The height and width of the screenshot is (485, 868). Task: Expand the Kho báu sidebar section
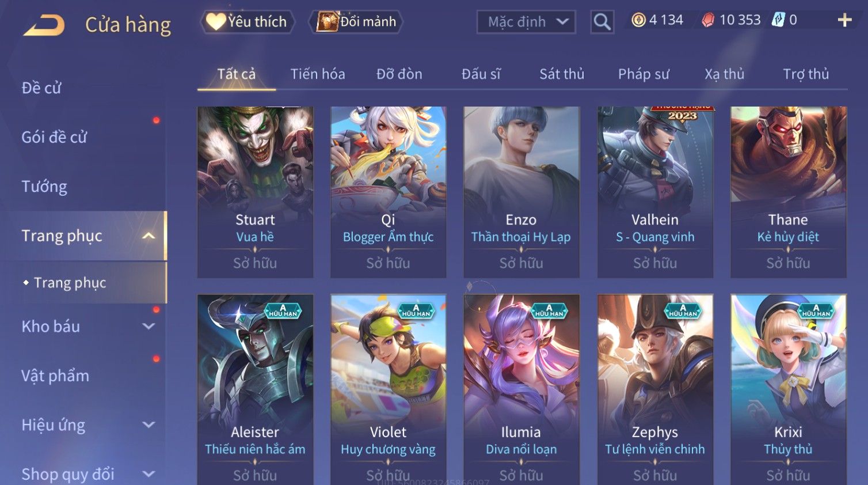click(149, 327)
